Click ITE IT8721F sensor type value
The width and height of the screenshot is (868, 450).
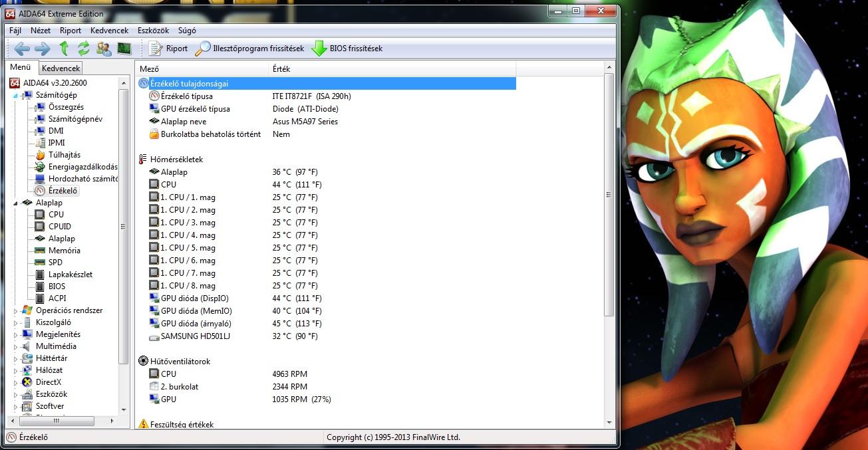312,96
